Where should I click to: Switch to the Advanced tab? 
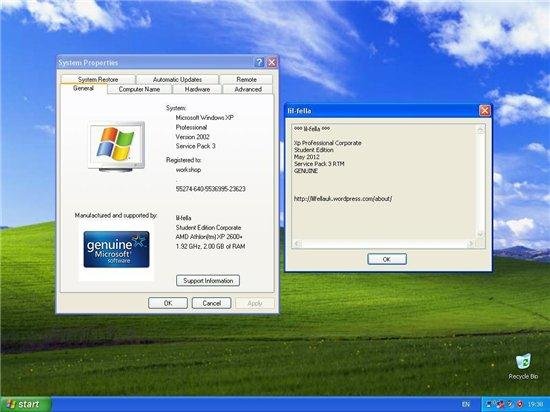click(248, 89)
